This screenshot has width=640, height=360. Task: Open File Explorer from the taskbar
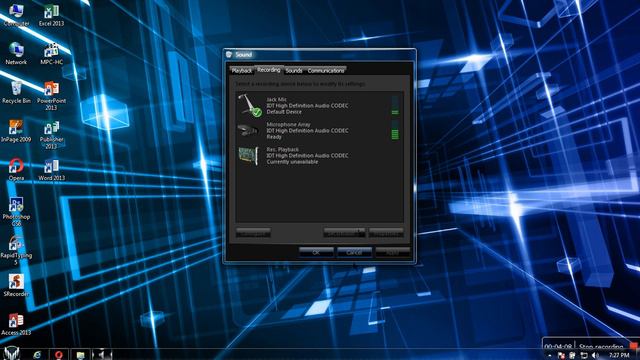coord(80,355)
